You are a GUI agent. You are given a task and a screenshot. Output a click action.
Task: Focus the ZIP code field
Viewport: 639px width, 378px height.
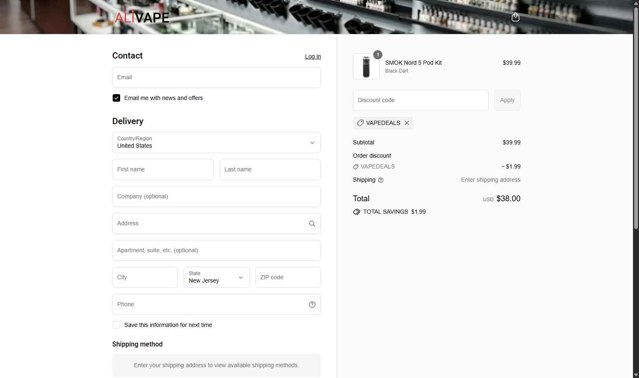point(288,277)
